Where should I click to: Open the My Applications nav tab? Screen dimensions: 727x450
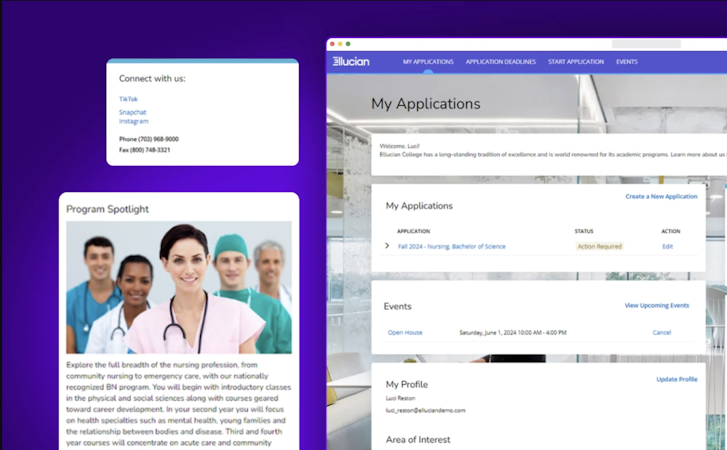tap(428, 62)
